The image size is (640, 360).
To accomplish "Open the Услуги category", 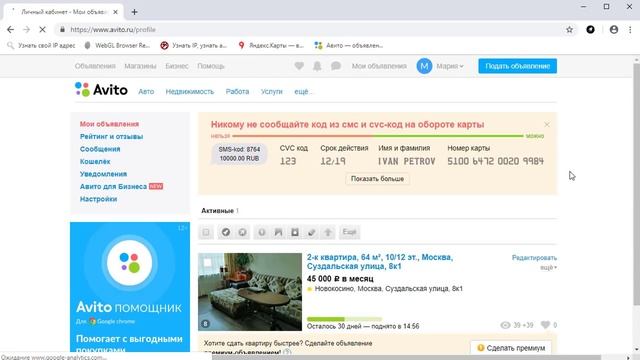I will pos(271,91).
